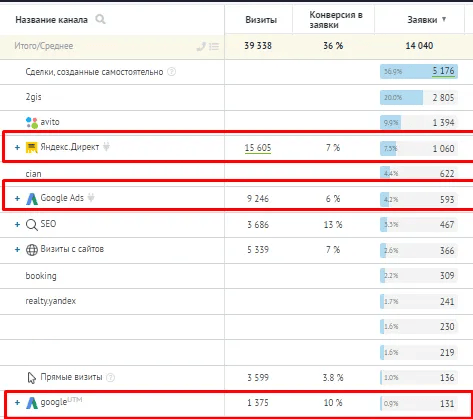Click the 13 % conversion value for SEO
The height and width of the screenshot is (419, 473).
click(333, 225)
